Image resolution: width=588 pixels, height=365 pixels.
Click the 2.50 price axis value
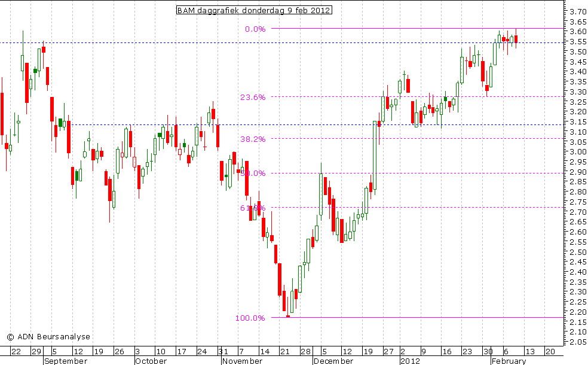coord(578,251)
